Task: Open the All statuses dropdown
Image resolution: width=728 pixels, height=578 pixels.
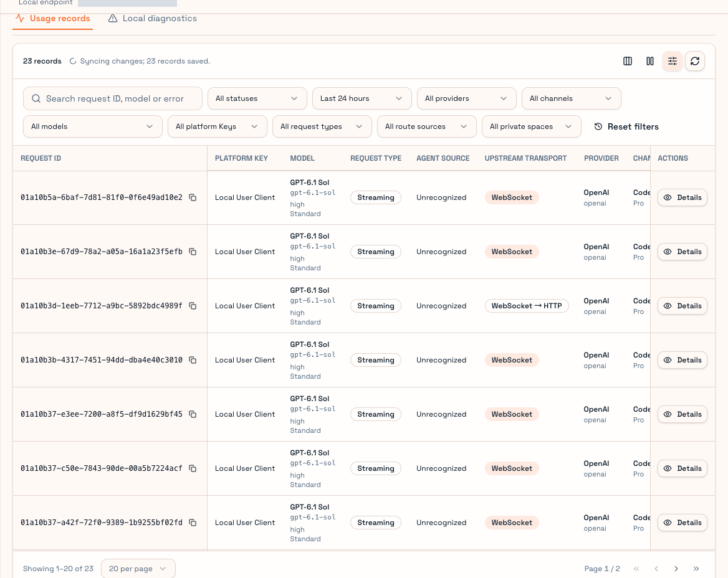Action: (x=257, y=99)
